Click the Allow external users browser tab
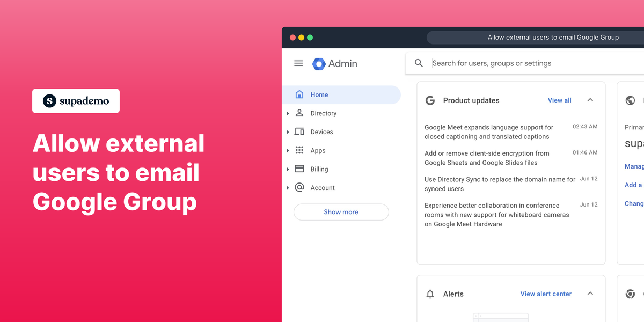Viewport: 644px width, 322px height. coord(553,37)
